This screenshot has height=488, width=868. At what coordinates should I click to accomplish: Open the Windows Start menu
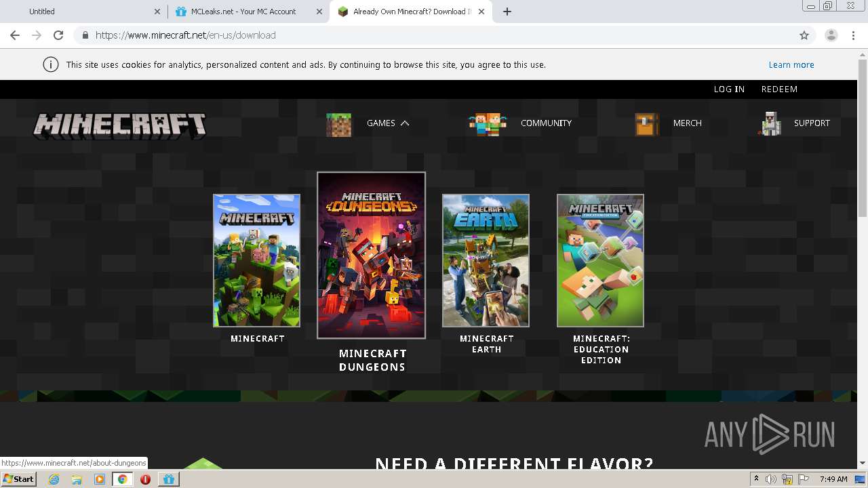click(x=18, y=479)
